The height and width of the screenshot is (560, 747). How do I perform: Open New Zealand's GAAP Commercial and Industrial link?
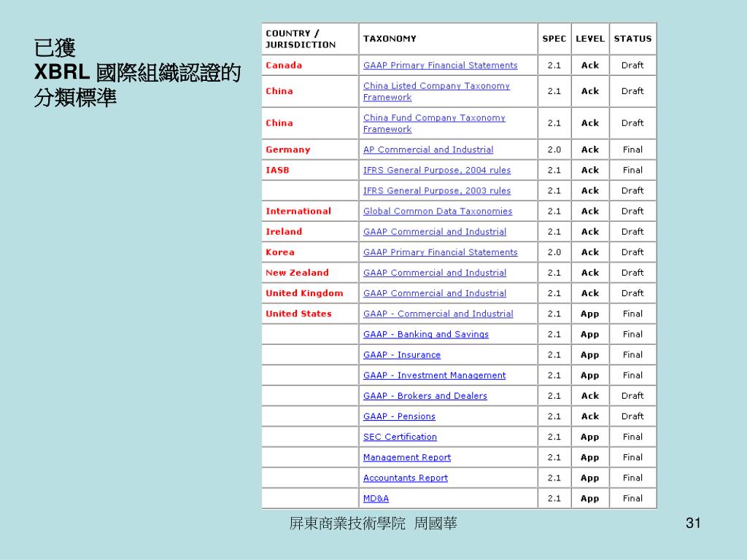[x=435, y=273]
